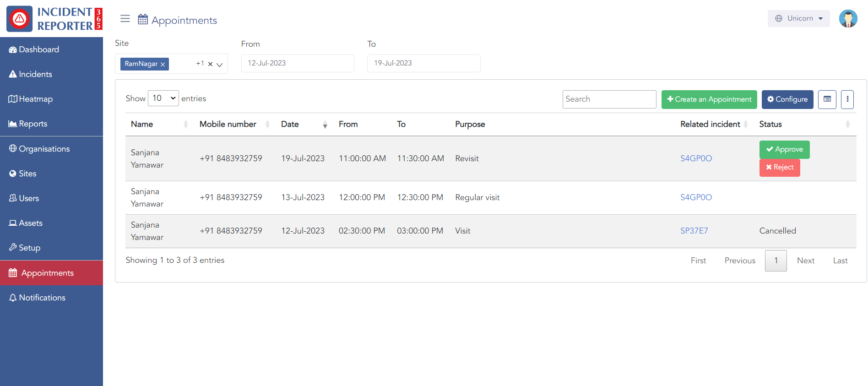Expand the Site selection dropdown

coord(220,65)
